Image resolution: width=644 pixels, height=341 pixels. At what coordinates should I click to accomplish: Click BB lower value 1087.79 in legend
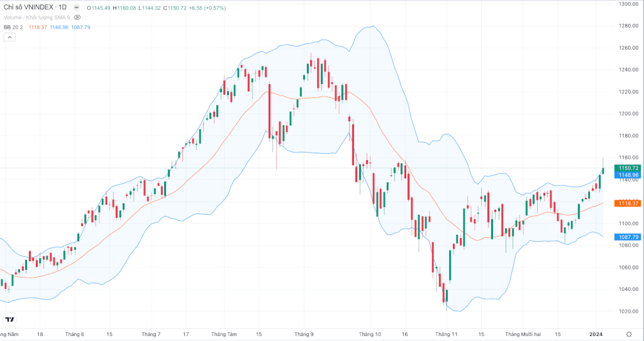coord(81,27)
